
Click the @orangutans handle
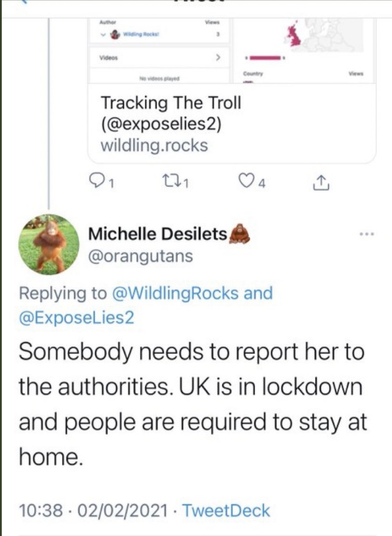coord(140,256)
